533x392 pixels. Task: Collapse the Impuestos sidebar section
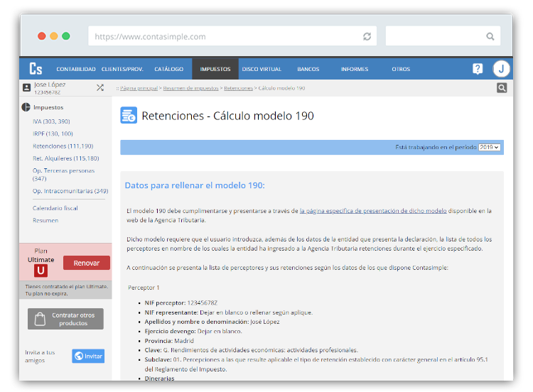[x=27, y=108]
